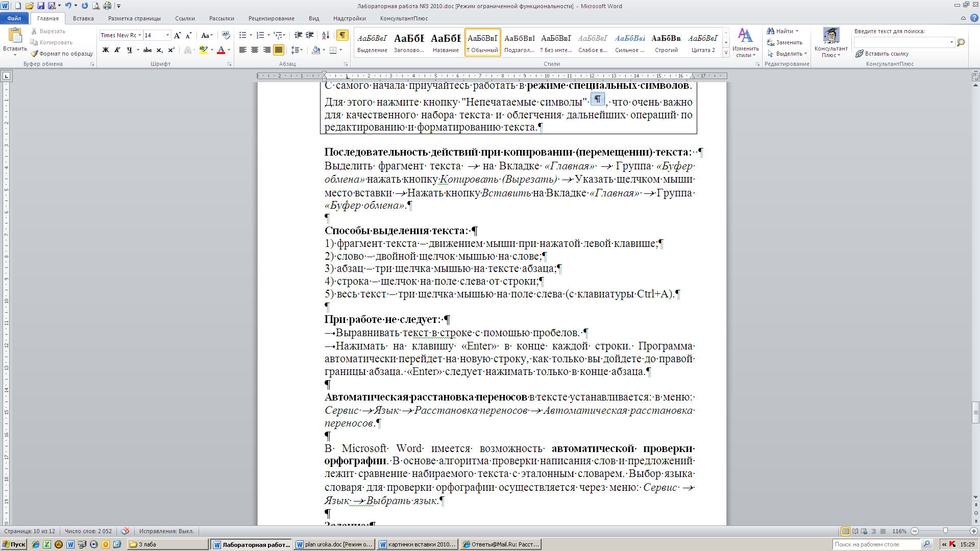The width and height of the screenshot is (980, 551).
Task: Click Format Painter (Формат по образцу)
Action: click(62, 54)
